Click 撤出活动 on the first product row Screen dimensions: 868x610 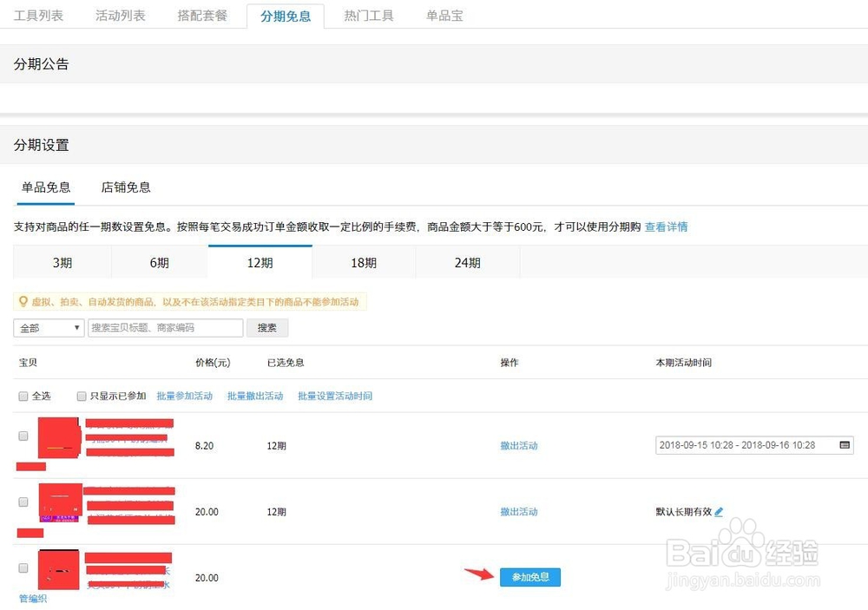click(x=518, y=445)
